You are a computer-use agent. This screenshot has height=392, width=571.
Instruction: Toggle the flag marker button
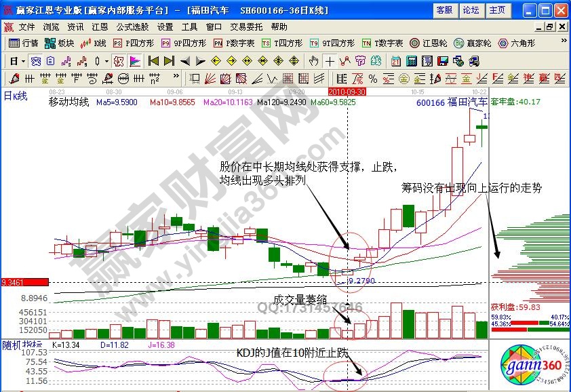click(135, 60)
